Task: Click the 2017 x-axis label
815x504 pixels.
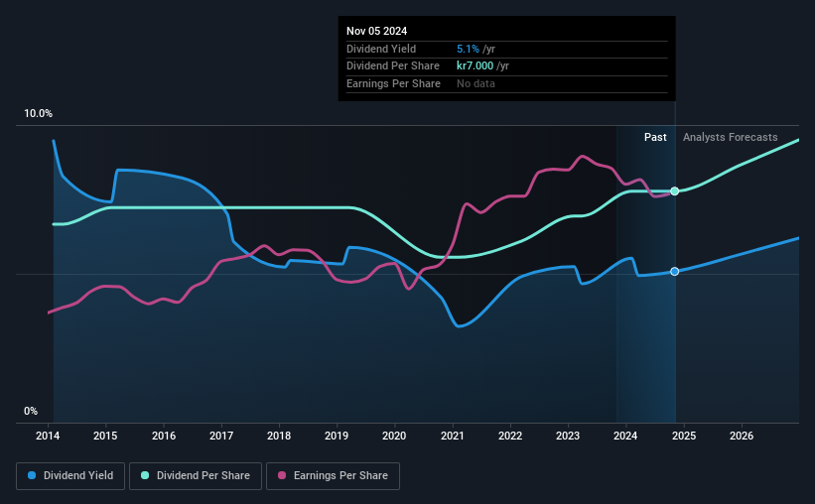Action: 221,436
